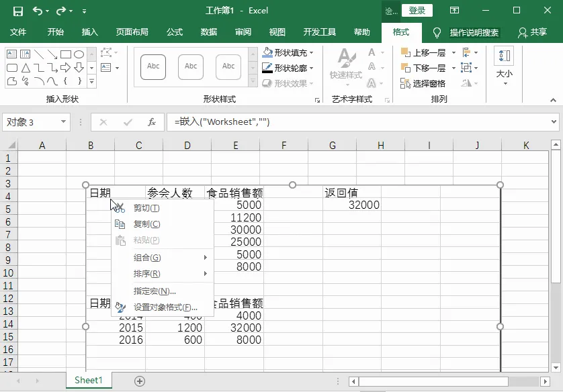Expand the 形状填充 dropdown
563x392 pixels.
tap(312, 52)
